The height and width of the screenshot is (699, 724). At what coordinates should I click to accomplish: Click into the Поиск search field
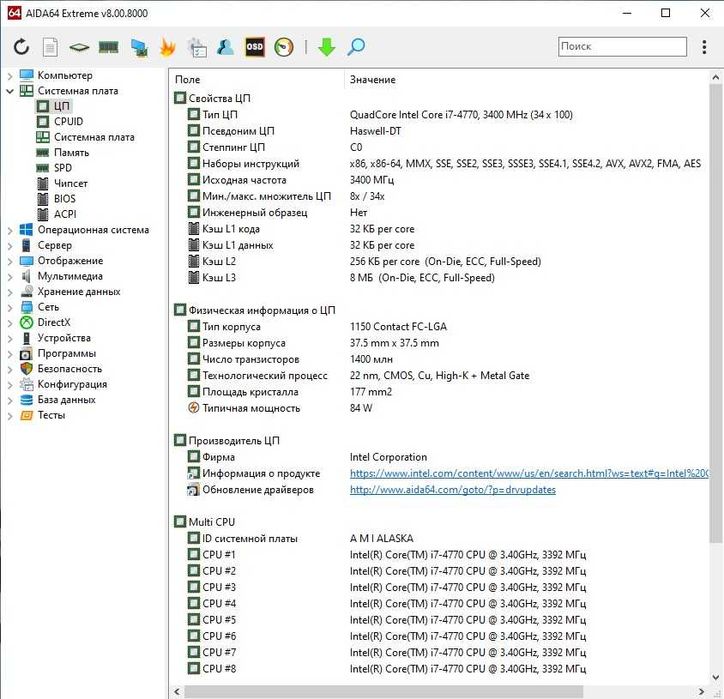pos(622,47)
